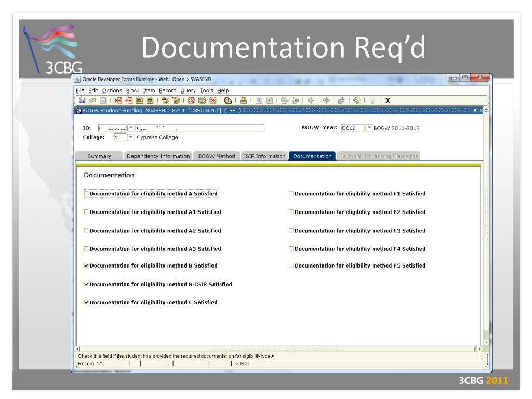This screenshot has width=532, height=399.
Task: Open the BOGW Year dropdown arrow
Action: [x=369, y=129]
